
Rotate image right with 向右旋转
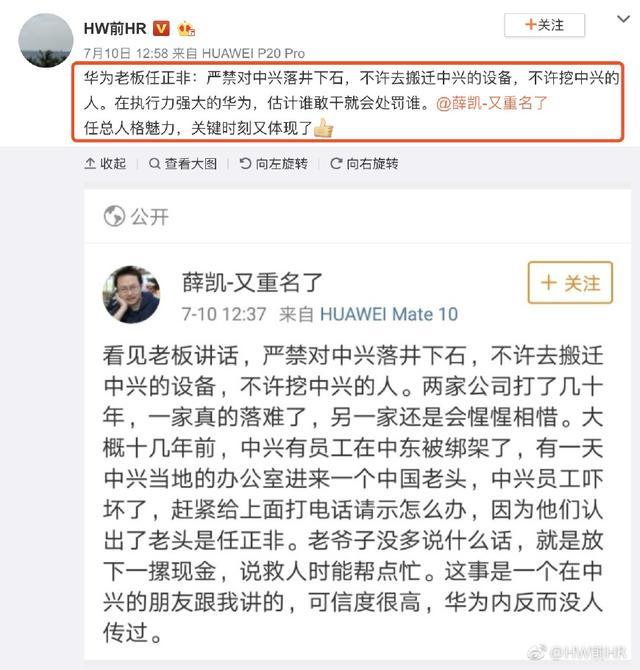364,164
